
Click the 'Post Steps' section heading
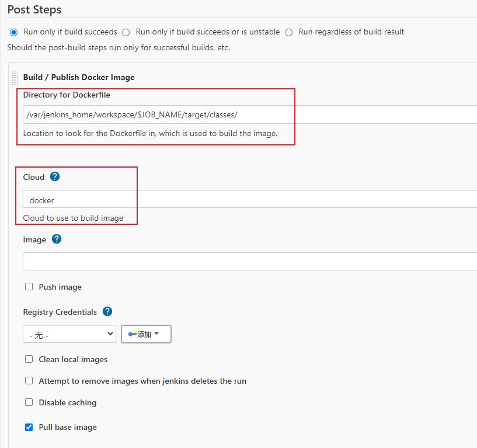tap(34, 10)
